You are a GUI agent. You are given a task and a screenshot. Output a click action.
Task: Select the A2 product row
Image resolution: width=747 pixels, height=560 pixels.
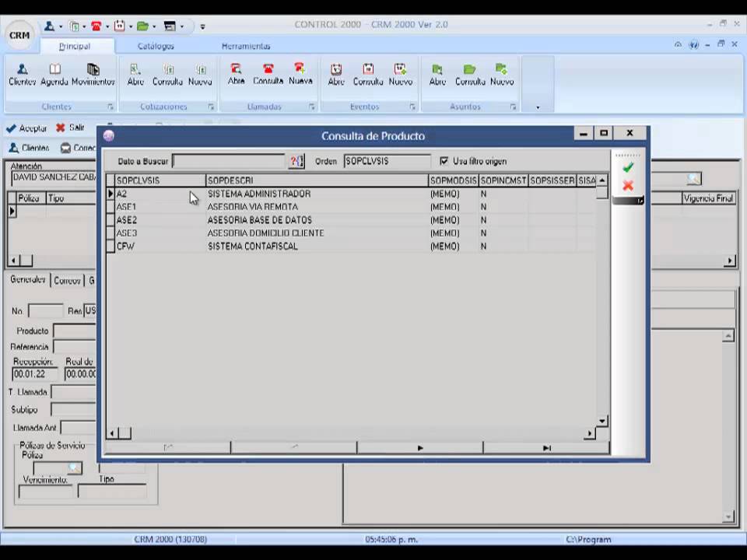click(351, 194)
